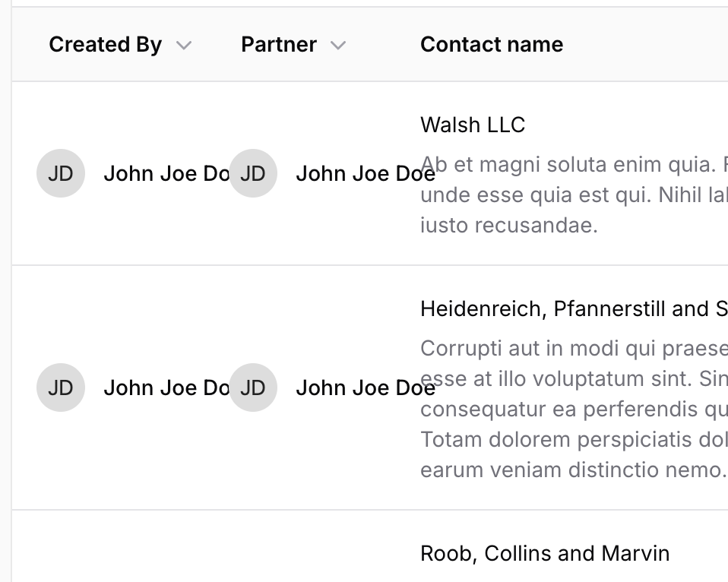The height and width of the screenshot is (582, 728).
Task: Click the Created By header label
Action: coord(105,45)
